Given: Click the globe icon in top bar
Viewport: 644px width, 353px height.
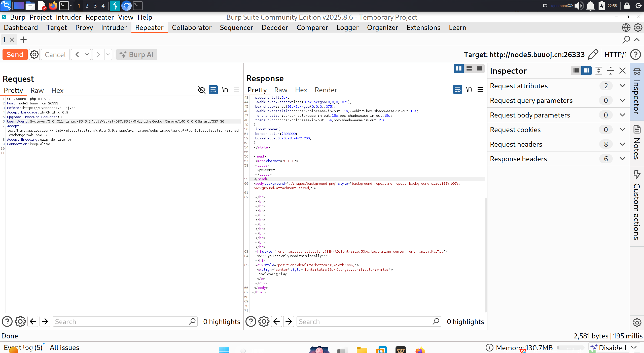Looking at the screenshot, I should (x=626, y=28).
